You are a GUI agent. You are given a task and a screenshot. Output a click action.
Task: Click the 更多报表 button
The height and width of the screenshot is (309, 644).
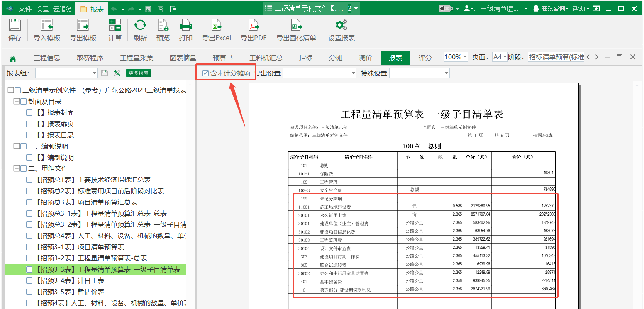click(x=139, y=73)
